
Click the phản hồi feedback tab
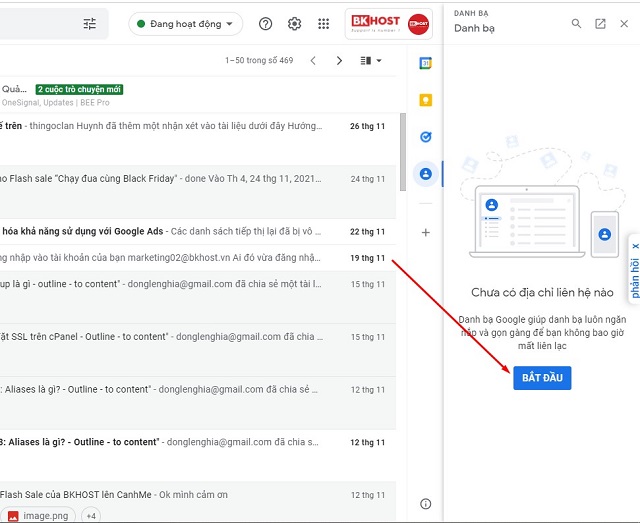[635, 278]
